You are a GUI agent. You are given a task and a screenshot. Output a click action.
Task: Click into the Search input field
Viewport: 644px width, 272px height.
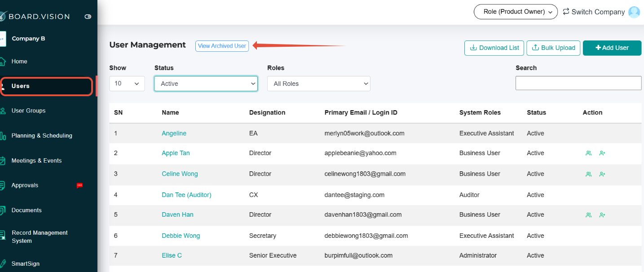tap(578, 83)
